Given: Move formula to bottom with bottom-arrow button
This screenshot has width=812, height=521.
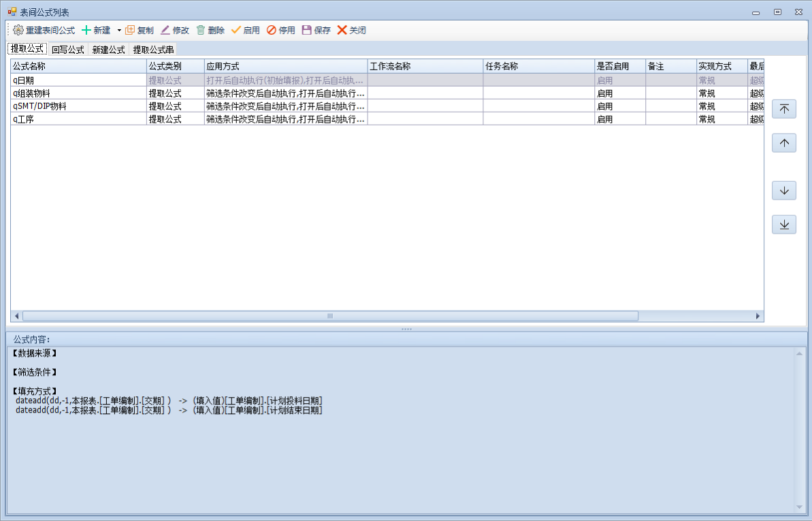Looking at the screenshot, I should [784, 225].
